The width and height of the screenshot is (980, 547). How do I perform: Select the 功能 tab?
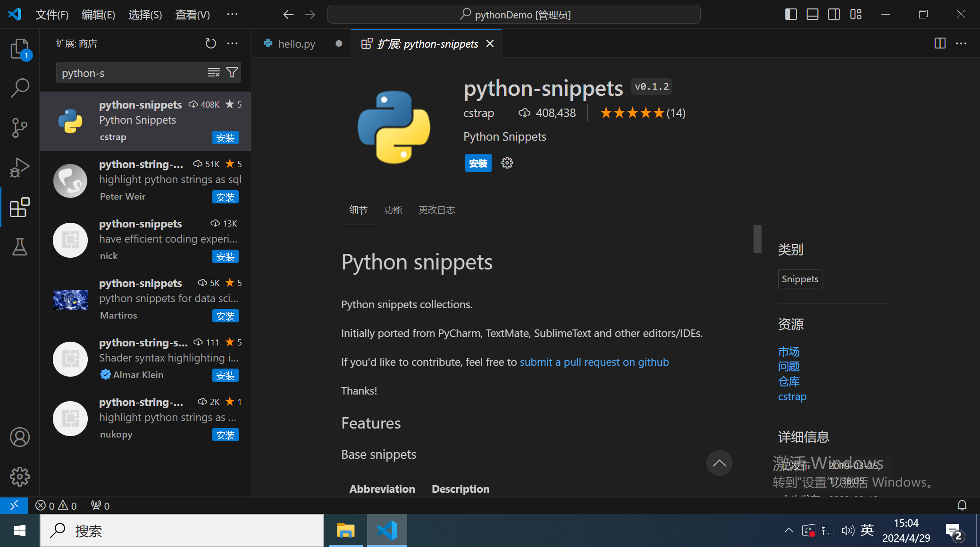click(393, 210)
